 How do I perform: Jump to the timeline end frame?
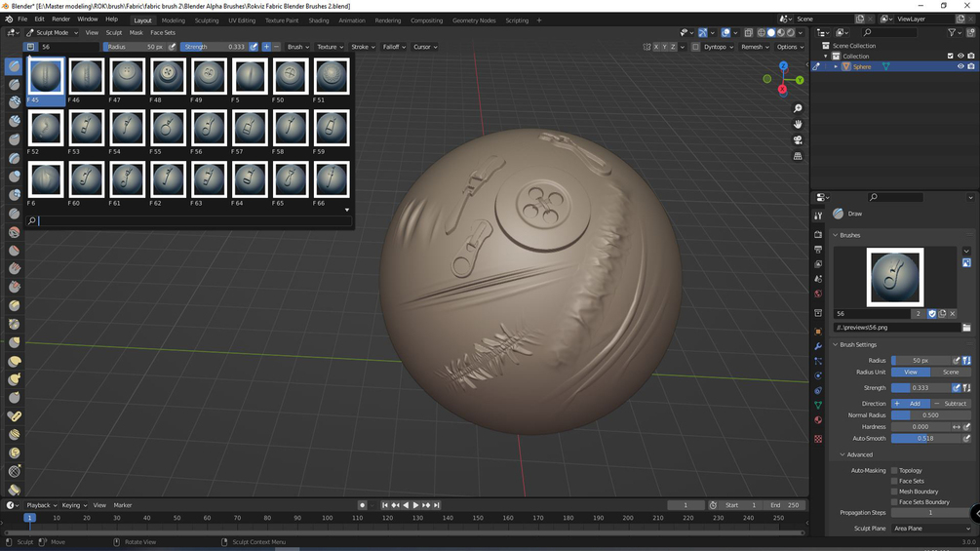436,505
